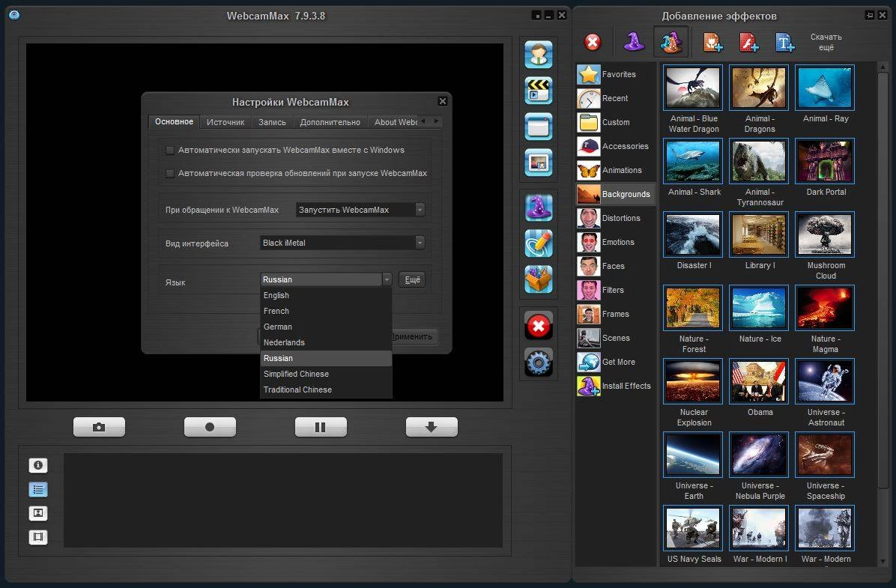Open the effects toolbox icon

click(x=539, y=279)
